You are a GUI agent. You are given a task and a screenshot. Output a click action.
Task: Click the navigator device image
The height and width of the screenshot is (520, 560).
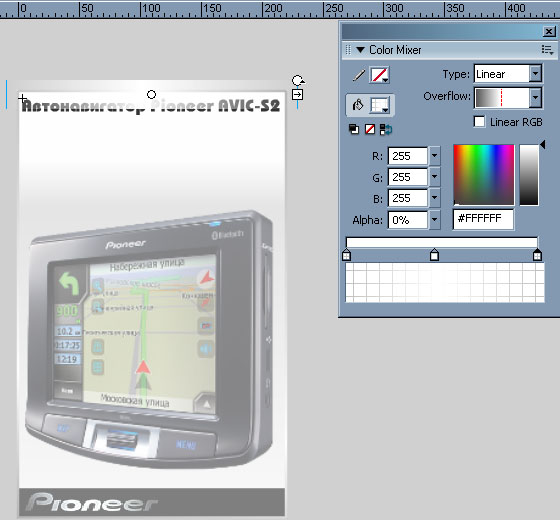tap(149, 339)
